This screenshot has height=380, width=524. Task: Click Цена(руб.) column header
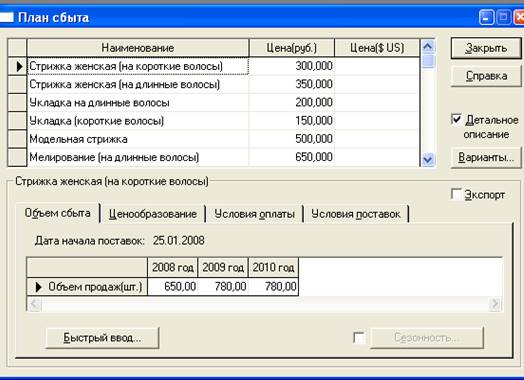coord(291,48)
